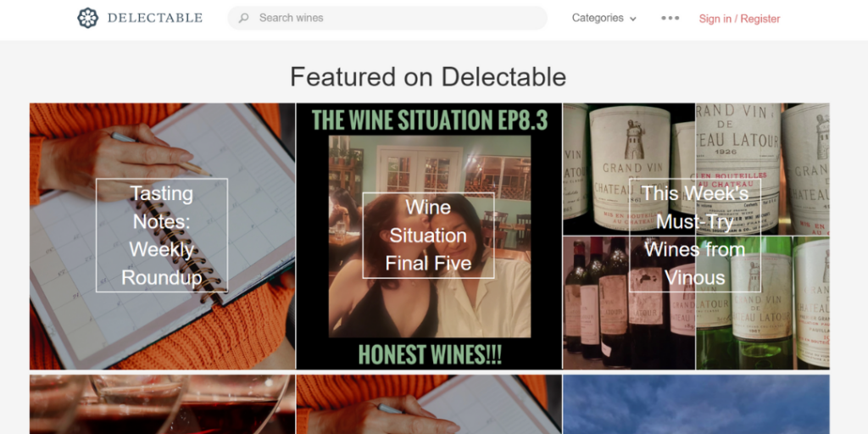Image resolution: width=868 pixels, height=434 pixels.
Task: Click the DELECTABLE wordmark text
Action: click(x=155, y=18)
